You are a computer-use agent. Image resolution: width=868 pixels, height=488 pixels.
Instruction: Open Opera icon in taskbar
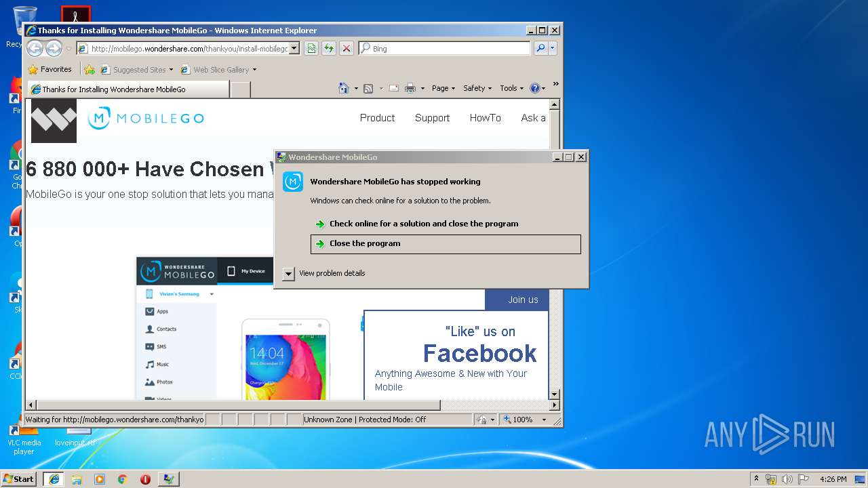click(145, 479)
